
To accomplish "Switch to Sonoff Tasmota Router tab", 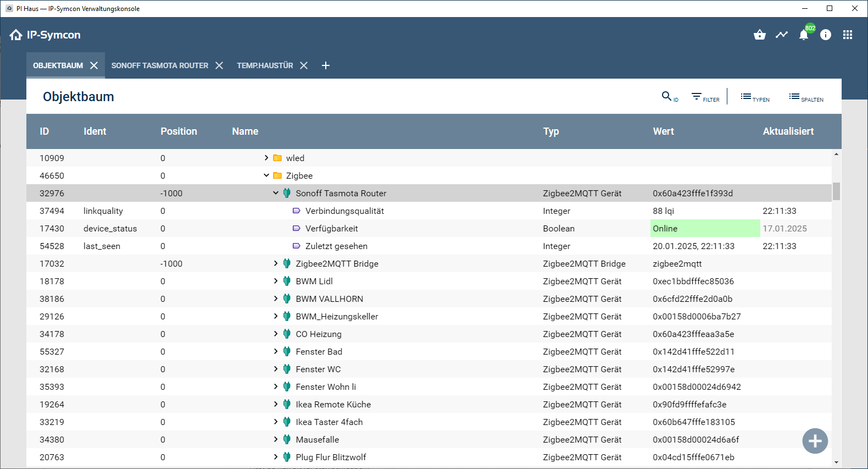I will (x=160, y=65).
